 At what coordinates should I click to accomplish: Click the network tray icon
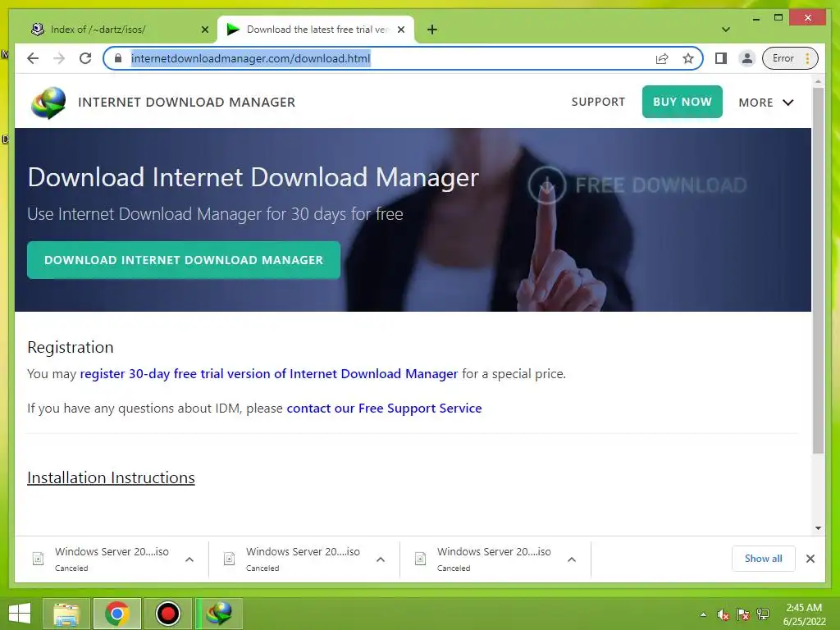coord(763,614)
